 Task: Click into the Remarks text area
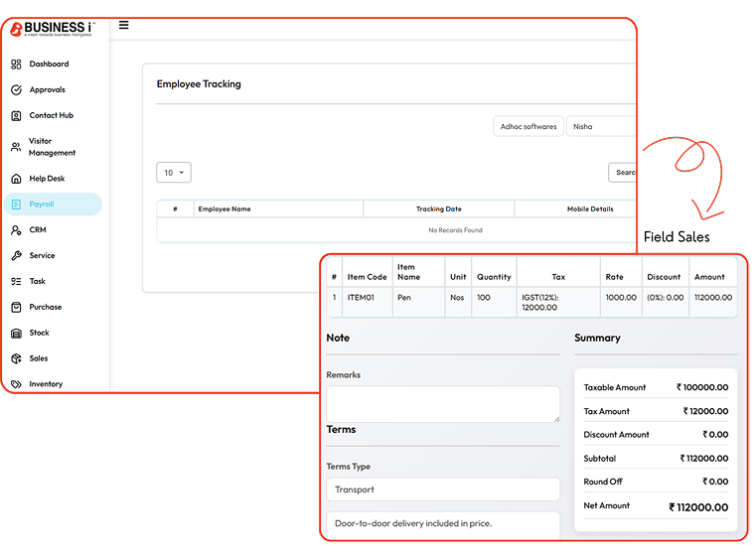[x=443, y=404]
